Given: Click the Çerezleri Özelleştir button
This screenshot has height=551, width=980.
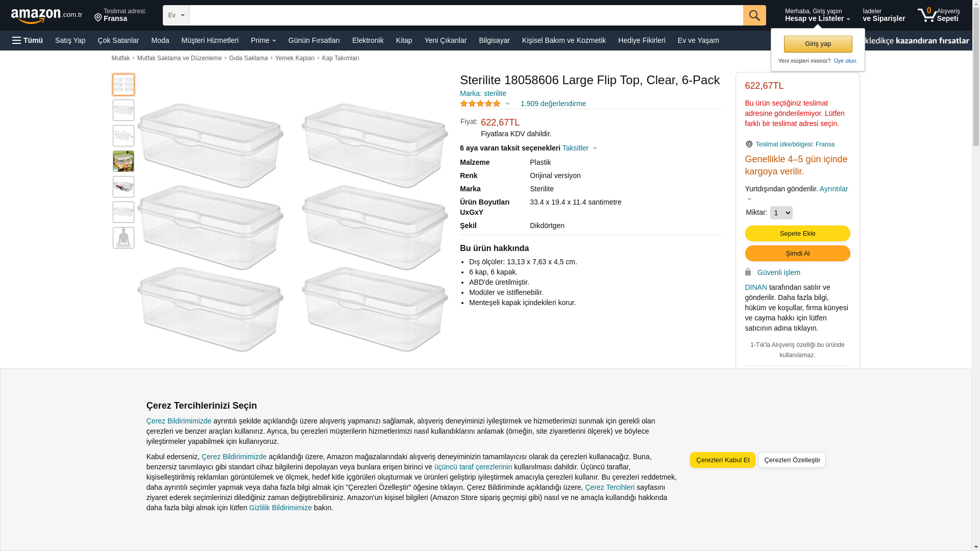Looking at the screenshot, I should (x=792, y=460).
